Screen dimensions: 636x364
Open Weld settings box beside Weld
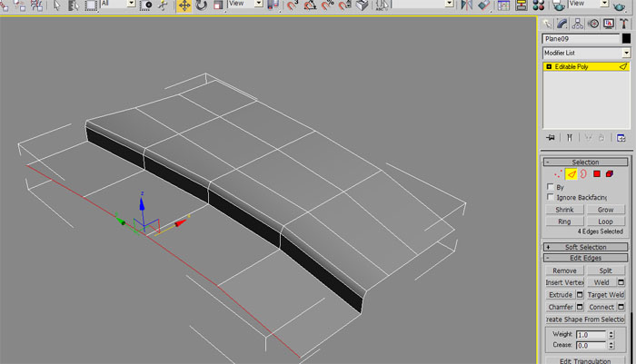coord(621,282)
